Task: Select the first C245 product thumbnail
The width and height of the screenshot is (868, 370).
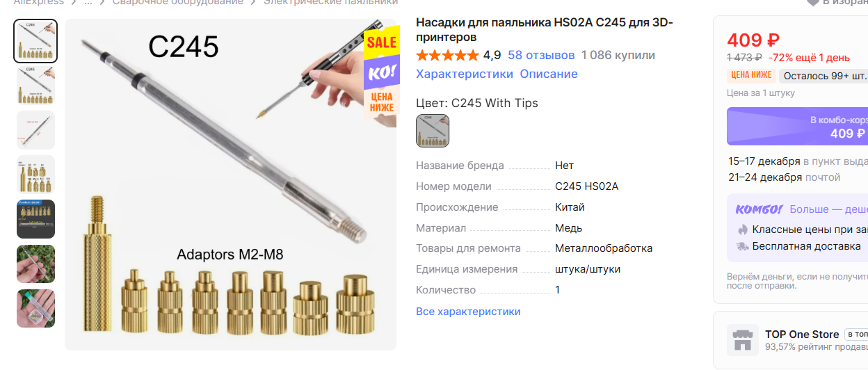Action: pyautogui.click(x=35, y=41)
